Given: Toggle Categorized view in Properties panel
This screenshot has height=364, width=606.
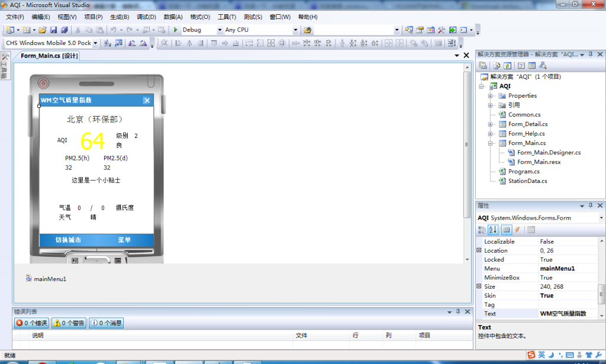Looking at the screenshot, I should tap(482, 230).
